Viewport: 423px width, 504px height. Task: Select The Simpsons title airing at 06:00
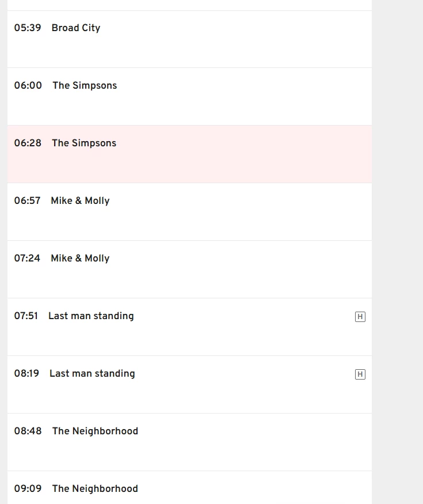pyautogui.click(x=85, y=85)
